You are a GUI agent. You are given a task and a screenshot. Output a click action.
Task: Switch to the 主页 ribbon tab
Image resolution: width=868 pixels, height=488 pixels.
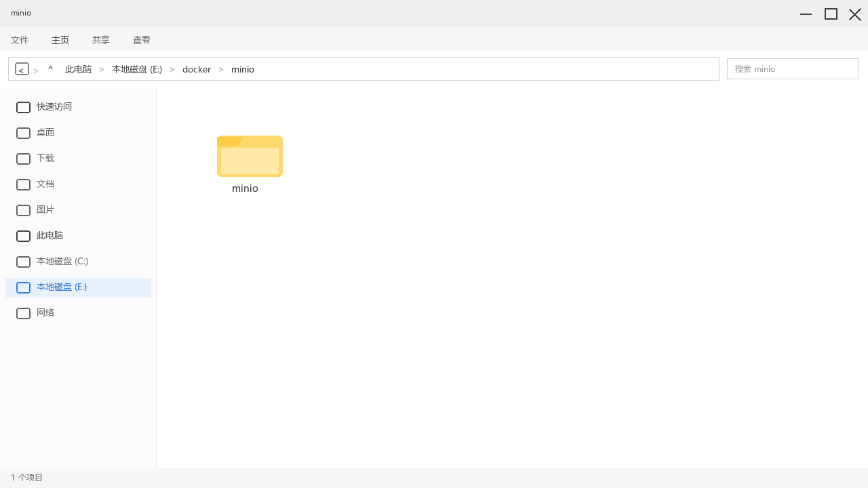point(60,40)
